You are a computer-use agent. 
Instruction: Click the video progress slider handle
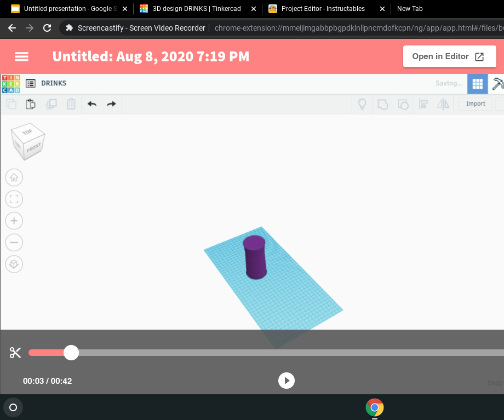pyautogui.click(x=71, y=353)
